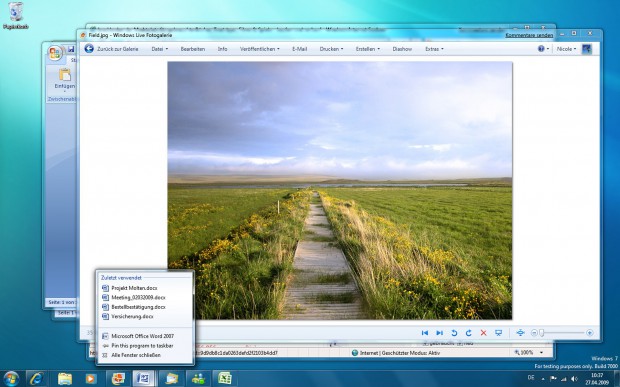The height and width of the screenshot is (387, 620).
Task: Click the user picture next to Nicole
Action: pos(587,49)
